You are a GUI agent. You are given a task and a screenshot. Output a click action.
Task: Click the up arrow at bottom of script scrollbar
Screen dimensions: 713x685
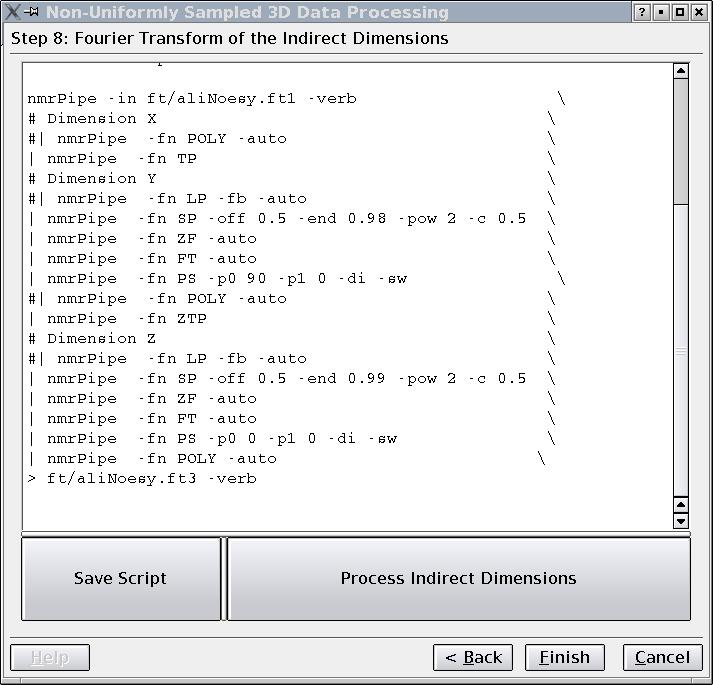(x=681, y=505)
